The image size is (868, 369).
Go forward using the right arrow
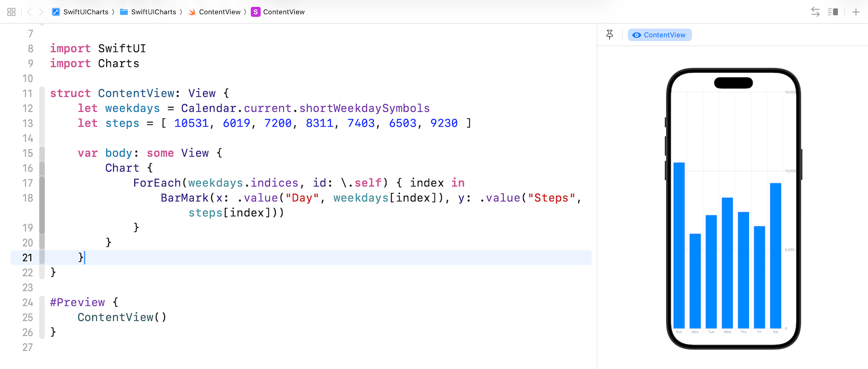tap(41, 12)
